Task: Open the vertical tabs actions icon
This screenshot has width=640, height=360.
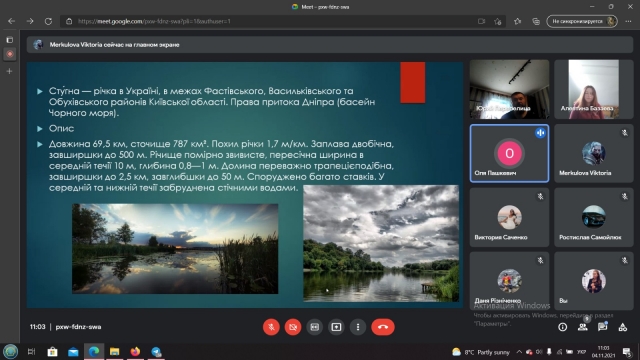Action: click(x=10, y=40)
